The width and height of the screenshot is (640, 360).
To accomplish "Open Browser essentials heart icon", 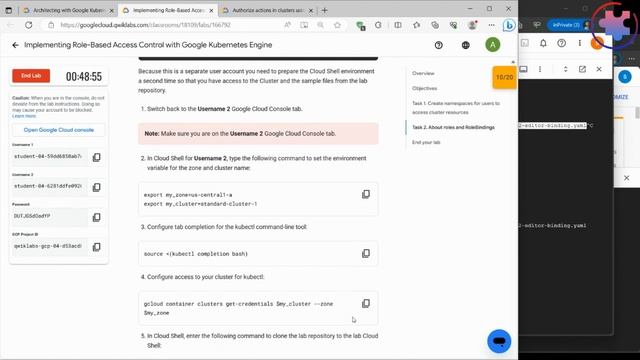I will [x=453, y=25].
